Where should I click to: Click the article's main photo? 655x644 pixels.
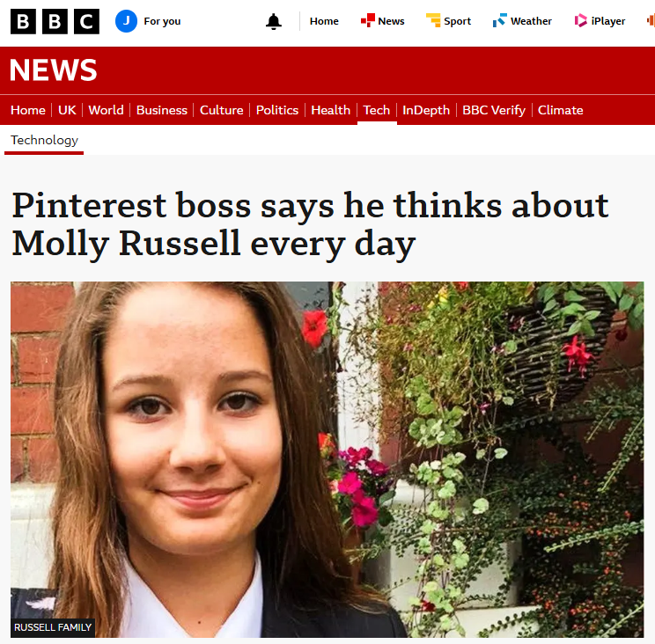327,459
